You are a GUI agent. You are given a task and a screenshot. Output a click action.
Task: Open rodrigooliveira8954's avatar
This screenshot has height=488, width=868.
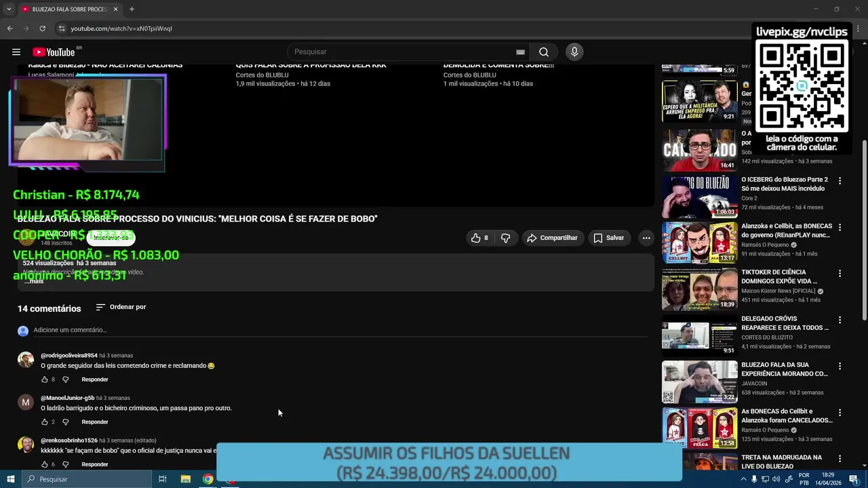tap(26, 360)
